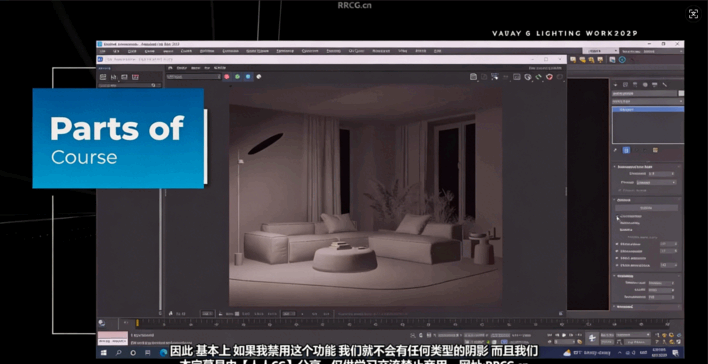
Task: Click the spinner field in the first rollout
Action: [661, 173]
